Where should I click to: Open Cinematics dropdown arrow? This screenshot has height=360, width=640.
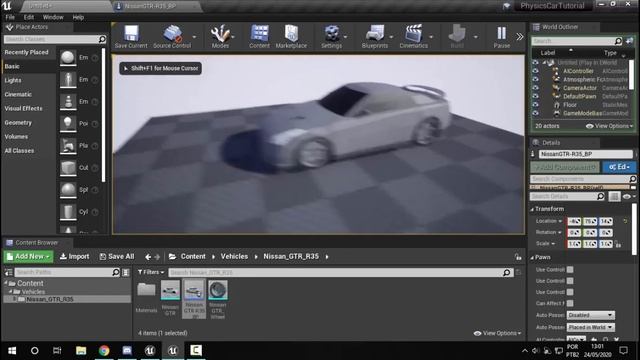(x=431, y=37)
